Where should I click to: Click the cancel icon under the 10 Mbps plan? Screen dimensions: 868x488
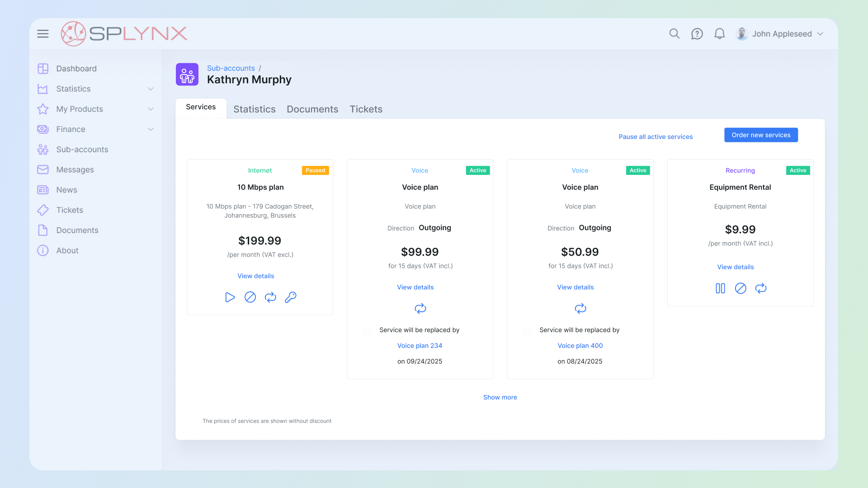tap(250, 297)
